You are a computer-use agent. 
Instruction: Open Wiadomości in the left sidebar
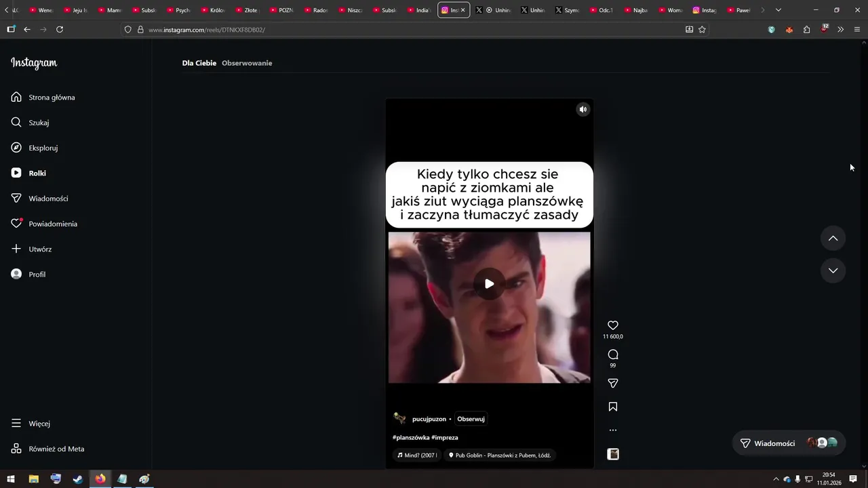39,199
